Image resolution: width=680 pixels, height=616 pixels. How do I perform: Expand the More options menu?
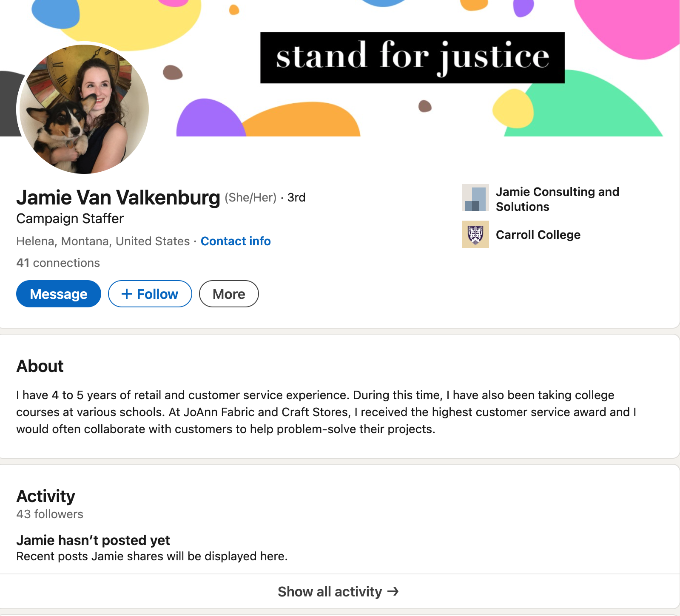229,294
